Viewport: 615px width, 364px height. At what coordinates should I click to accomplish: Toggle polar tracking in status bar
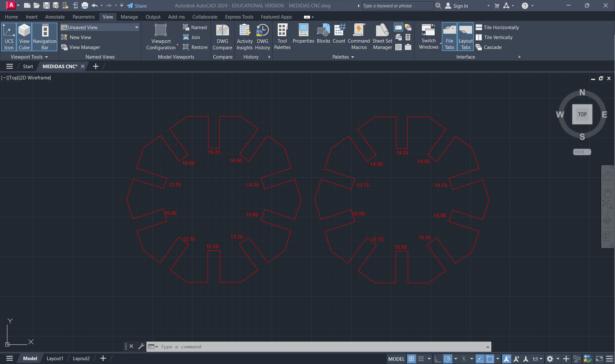click(448, 359)
